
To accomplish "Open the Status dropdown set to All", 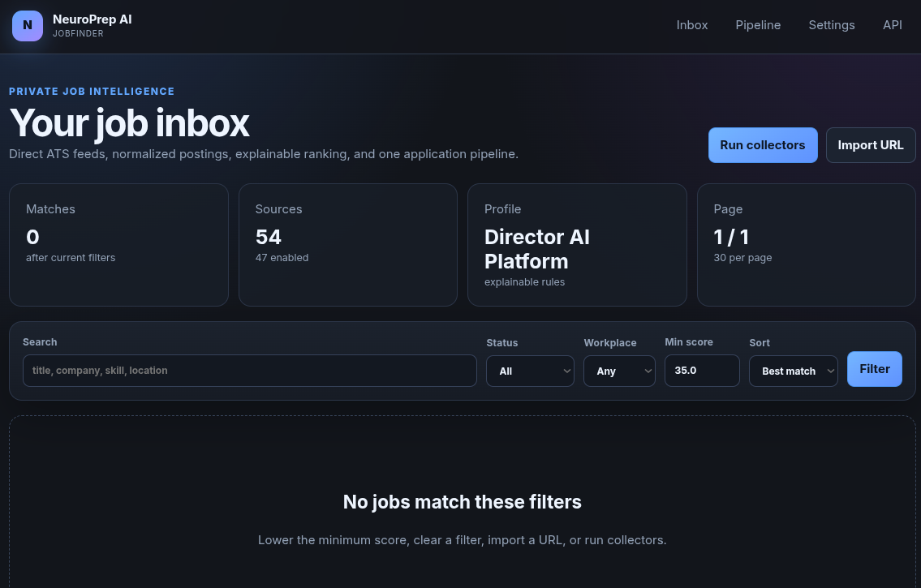I will tap(530, 371).
